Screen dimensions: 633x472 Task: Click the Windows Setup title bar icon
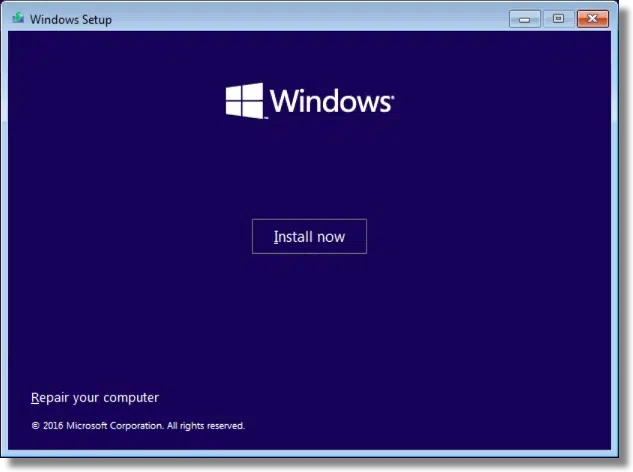coord(18,18)
